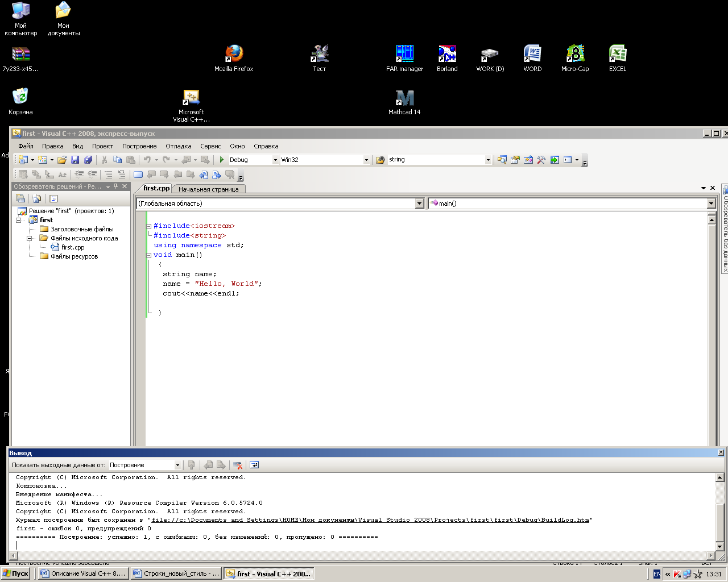This screenshot has height=582, width=728.
Task: Click the Output panel vertical scrollbar down arrow
Action: (x=719, y=547)
